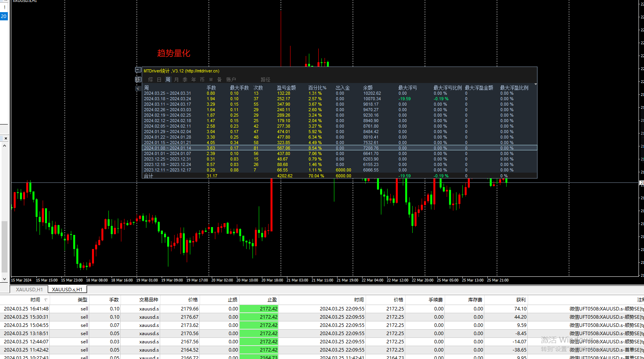The width and height of the screenshot is (644, 359).
Task: Select the trade opened at 2024.03.25 15:04:55
Action: [322, 325]
